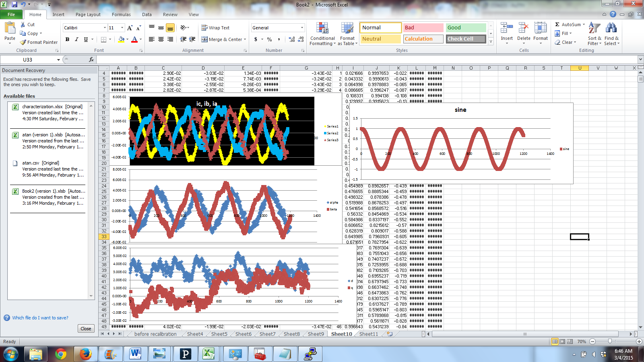Open the font name Calibri dropdown
This screenshot has width=644, height=362.
105,28
